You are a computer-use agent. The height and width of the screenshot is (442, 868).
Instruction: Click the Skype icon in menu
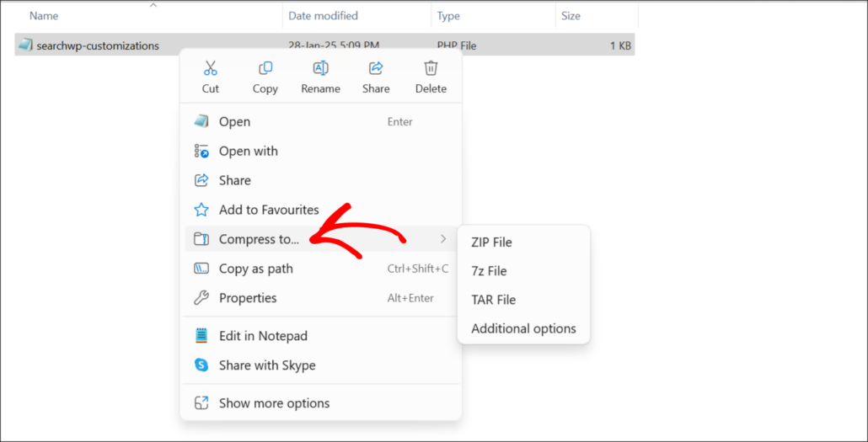[x=201, y=365]
